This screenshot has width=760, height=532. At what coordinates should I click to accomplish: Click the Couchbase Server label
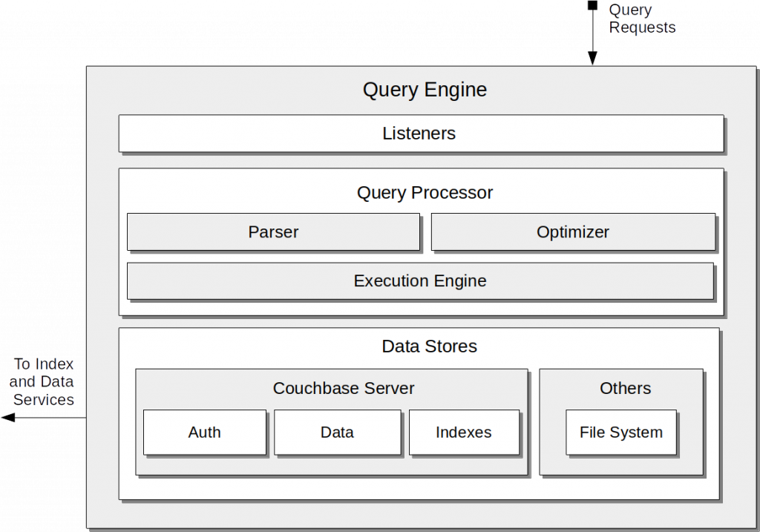tap(344, 388)
